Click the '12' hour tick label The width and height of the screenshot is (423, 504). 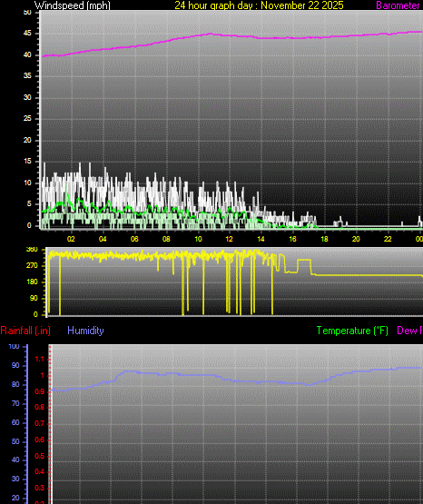pos(229,239)
